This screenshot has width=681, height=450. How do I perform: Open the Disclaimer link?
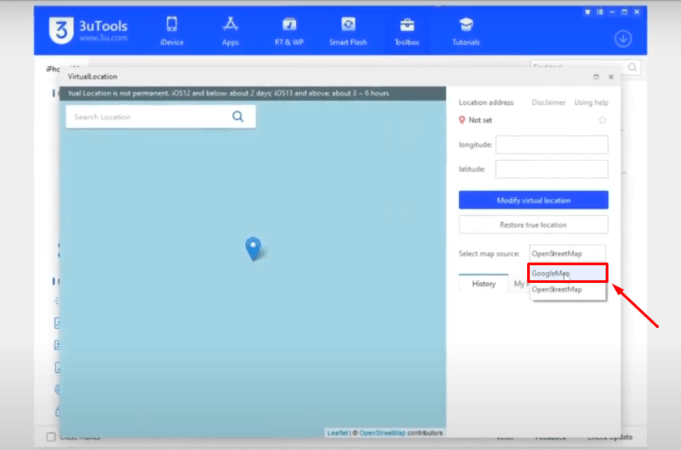pyautogui.click(x=549, y=103)
